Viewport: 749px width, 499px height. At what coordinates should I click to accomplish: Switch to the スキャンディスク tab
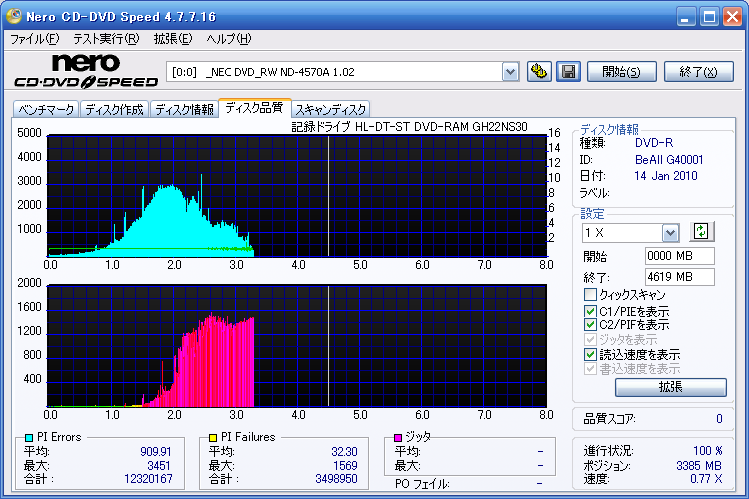[x=331, y=109]
